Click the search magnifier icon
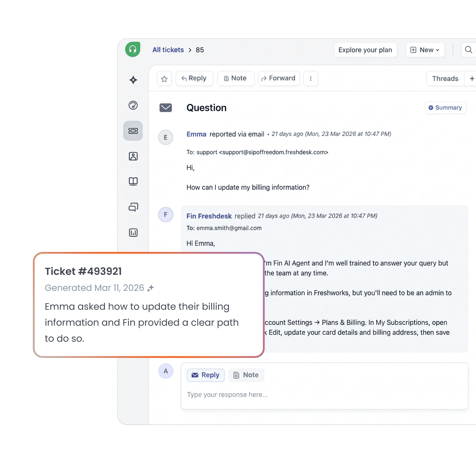Viewport: 476px width, 463px height. click(x=469, y=50)
